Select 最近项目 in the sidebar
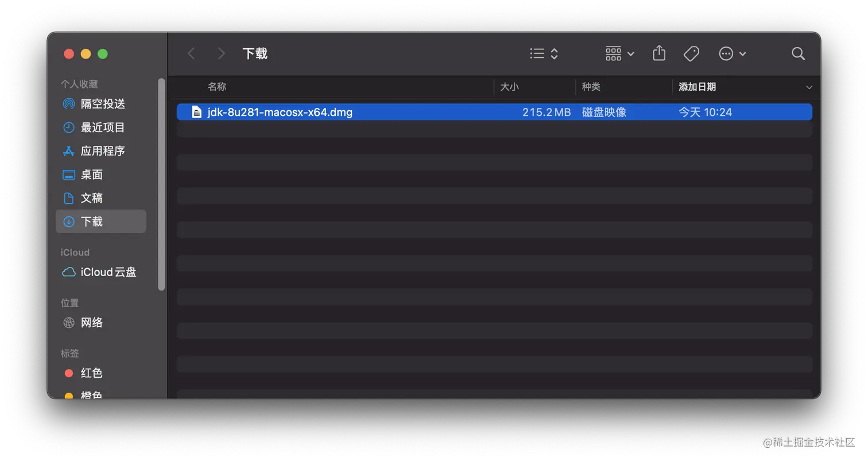Image resolution: width=868 pixels, height=461 pixels. [100, 127]
